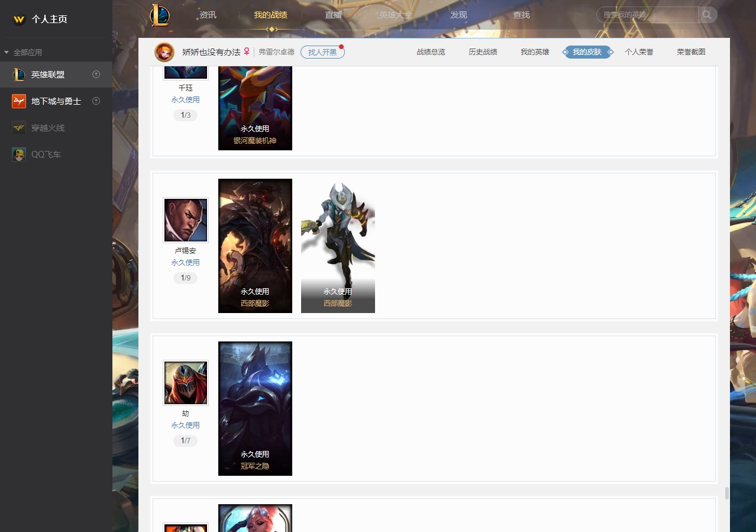Click the 卢锡安 hero name
Screen dimensions: 756x532
(186, 250)
